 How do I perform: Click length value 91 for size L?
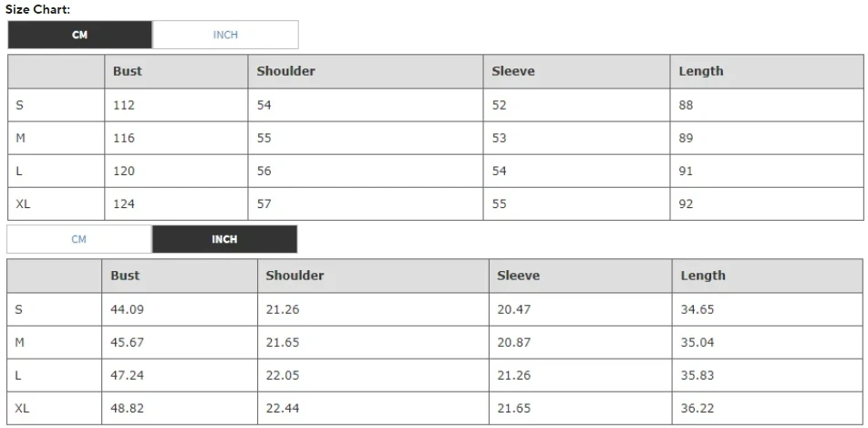tap(686, 172)
